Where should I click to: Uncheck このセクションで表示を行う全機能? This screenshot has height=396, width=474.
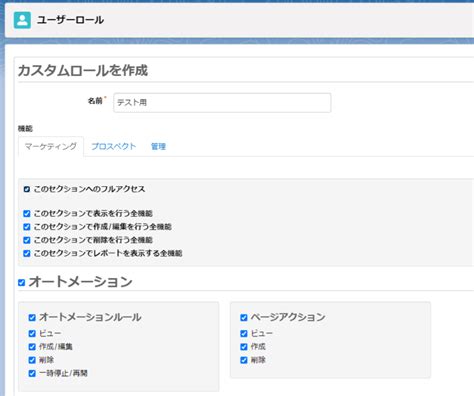(27, 213)
